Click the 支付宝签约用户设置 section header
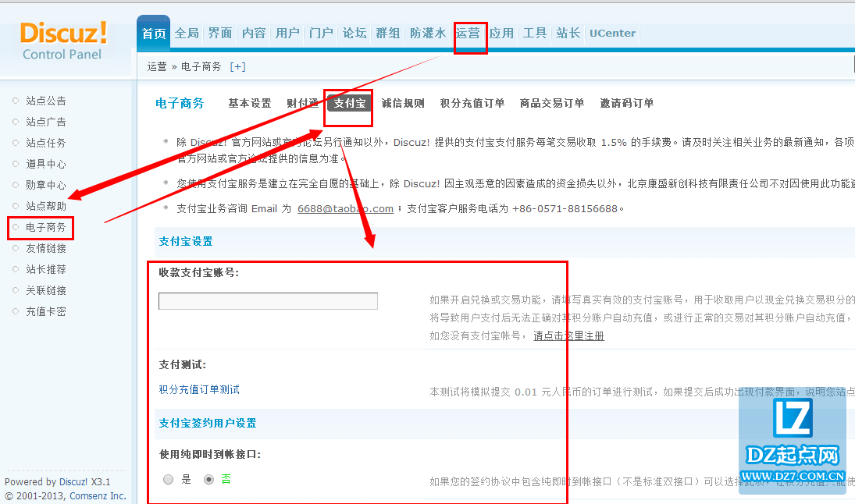This screenshot has height=504, width=855. pyautogui.click(x=208, y=423)
